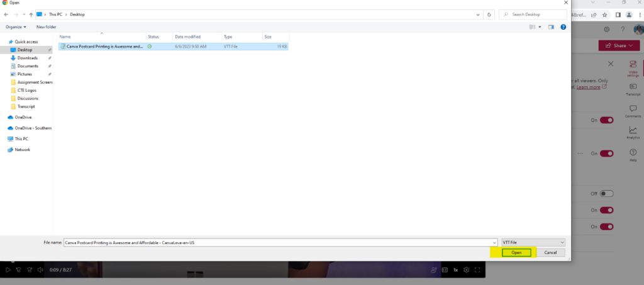Screen dimensions: 644x285
Task: Click the Open button
Action: pyautogui.click(x=516, y=252)
